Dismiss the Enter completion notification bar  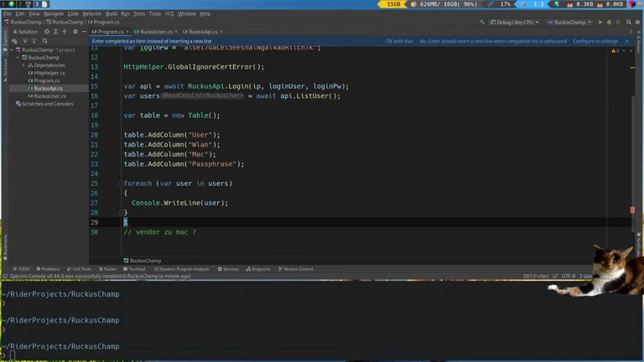(x=626, y=41)
